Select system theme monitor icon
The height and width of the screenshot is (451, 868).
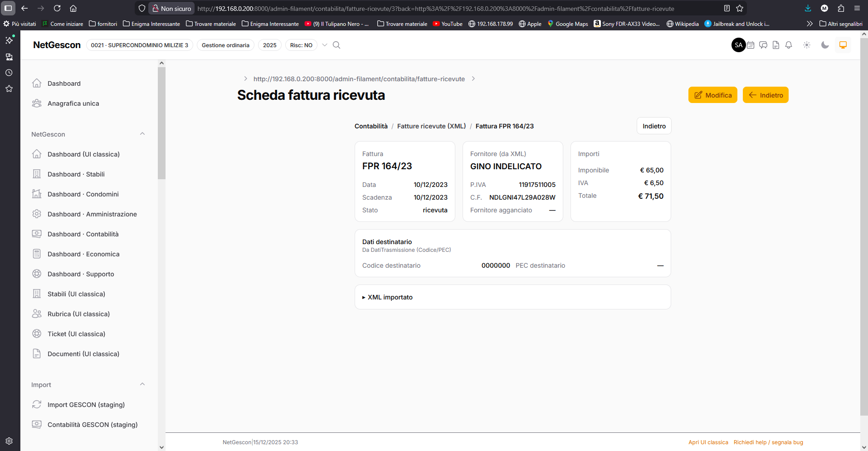pos(843,45)
